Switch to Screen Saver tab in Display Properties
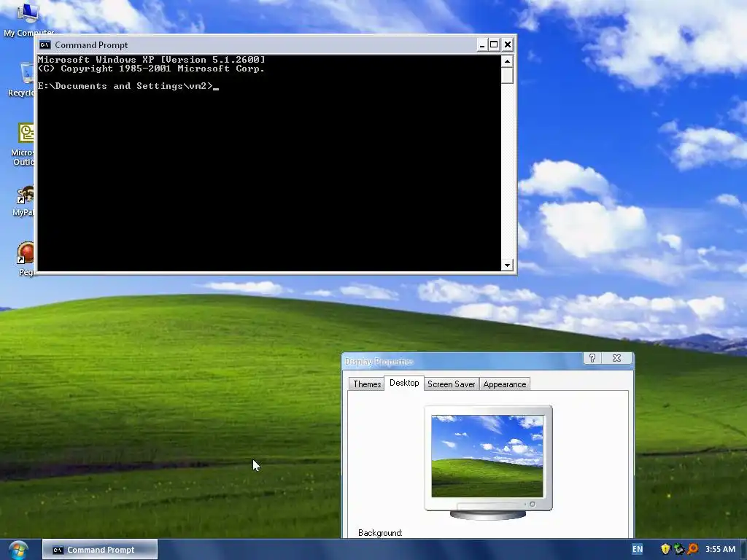This screenshot has width=747, height=560. (451, 384)
